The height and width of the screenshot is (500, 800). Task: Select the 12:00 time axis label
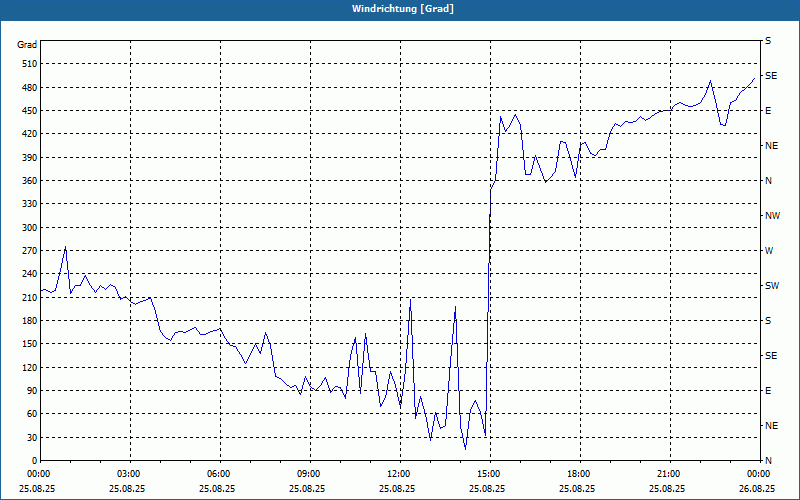tap(397, 474)
